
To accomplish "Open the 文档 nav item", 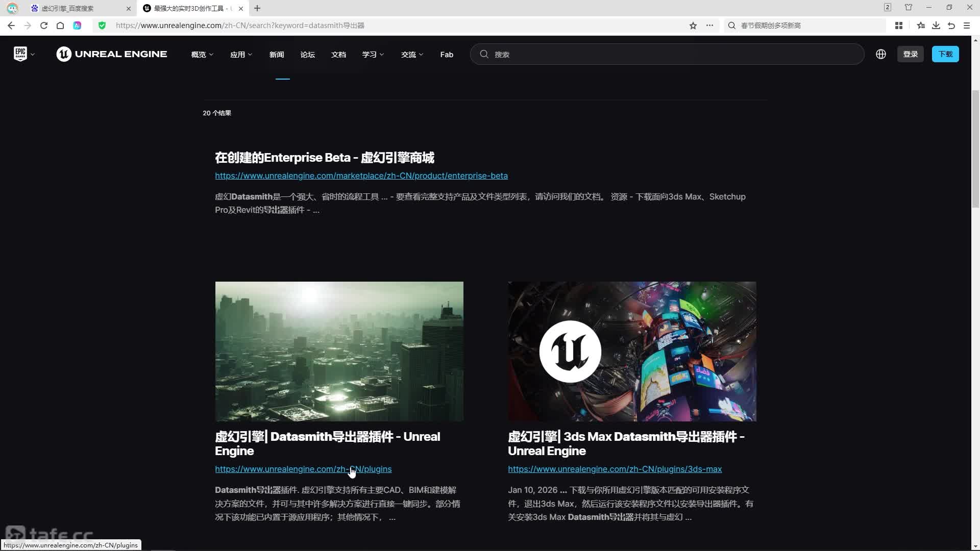I will pyautogui.click(x=338, y=55).
